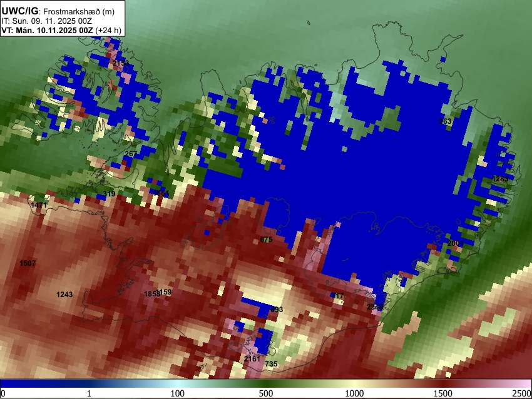532x399 pixels.
Task: Click the map value 2161
Action: point(252,358)
